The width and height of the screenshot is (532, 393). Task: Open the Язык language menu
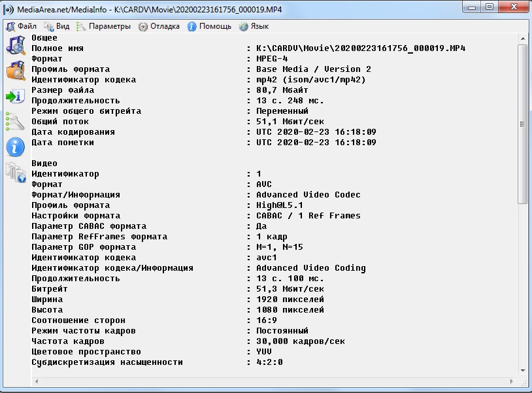click(254, 26)
